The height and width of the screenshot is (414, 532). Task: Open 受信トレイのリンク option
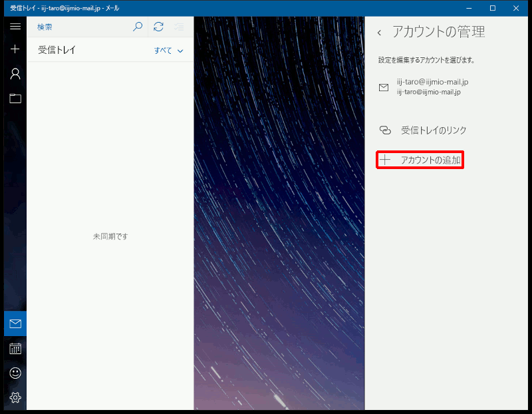coord(423,130)
